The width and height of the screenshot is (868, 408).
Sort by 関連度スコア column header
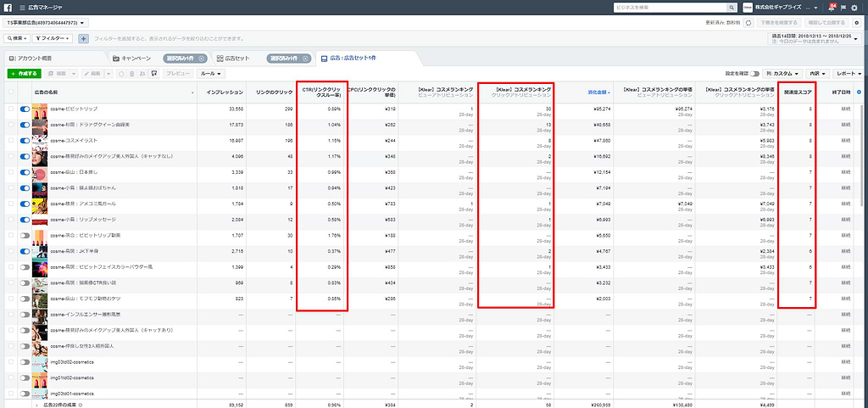(797, 92)
